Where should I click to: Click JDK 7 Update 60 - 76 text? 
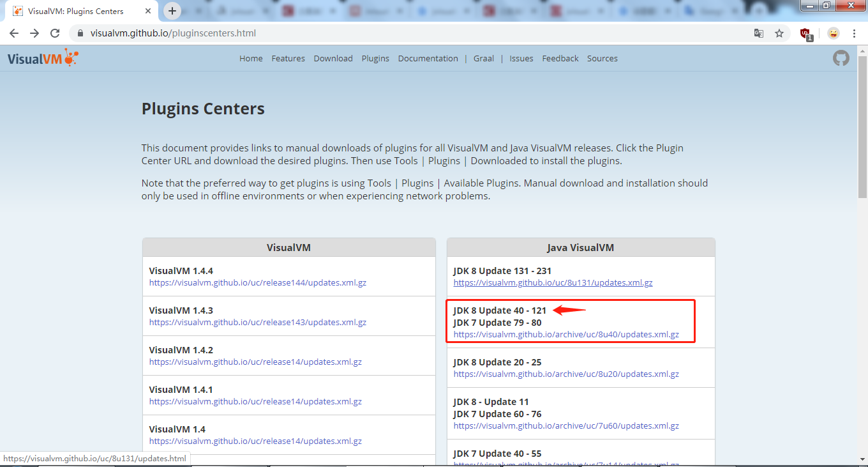497,414
